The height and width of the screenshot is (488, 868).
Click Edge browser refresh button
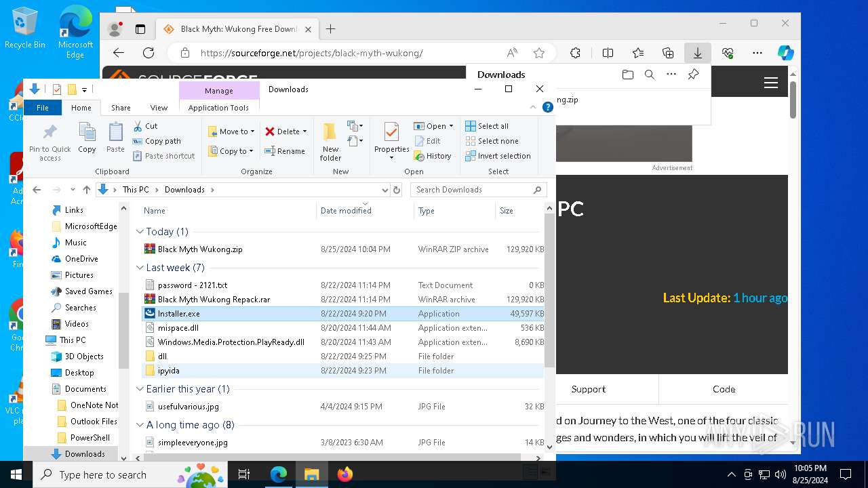[x=149, y=53]
